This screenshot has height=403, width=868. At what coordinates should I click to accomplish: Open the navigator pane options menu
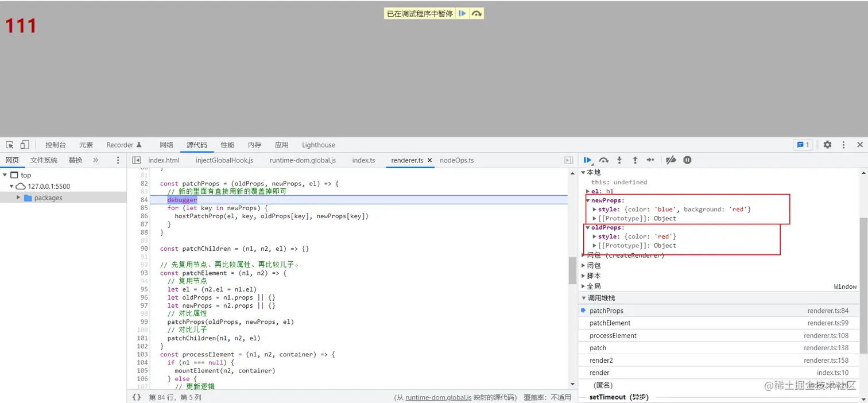pyautogui.click(x=118, y=160)
